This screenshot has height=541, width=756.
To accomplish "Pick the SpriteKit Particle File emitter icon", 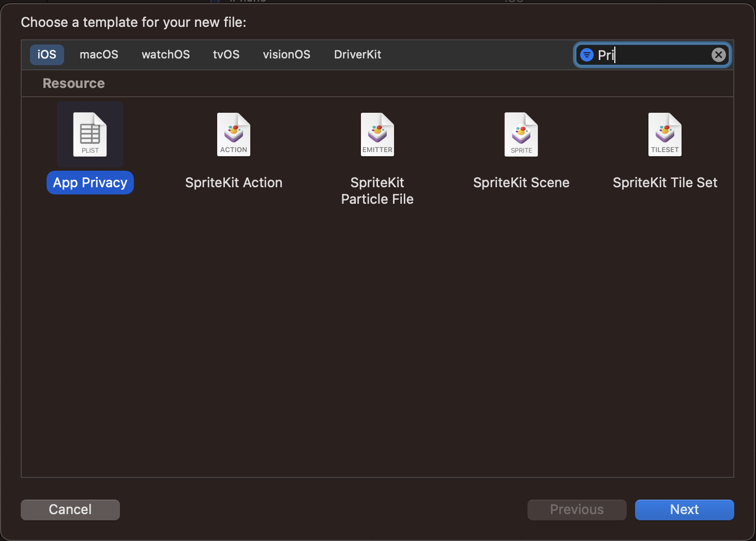I will coord(377,134).
